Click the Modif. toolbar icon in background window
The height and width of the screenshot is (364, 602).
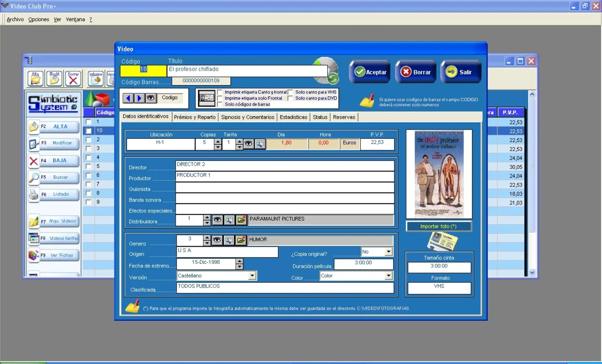[x=55, y=78]
